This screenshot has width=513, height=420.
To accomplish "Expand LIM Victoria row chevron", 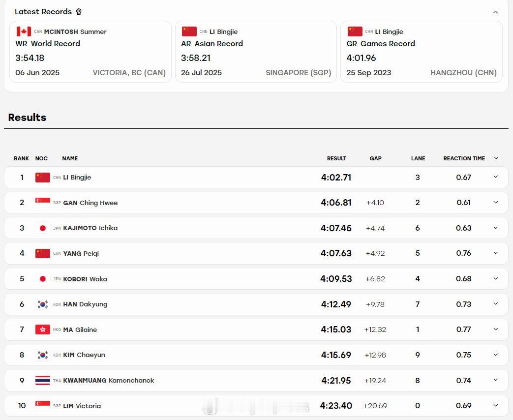I will pyautogui.click(x=496, y=405).
